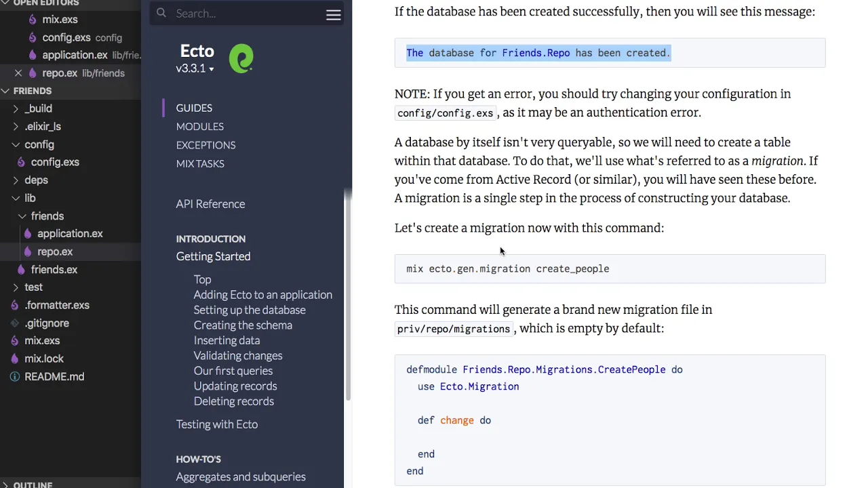
Task: Click the Elixir icon next to friends.ex
Action: pyautogui.click(x=21, y=270)
